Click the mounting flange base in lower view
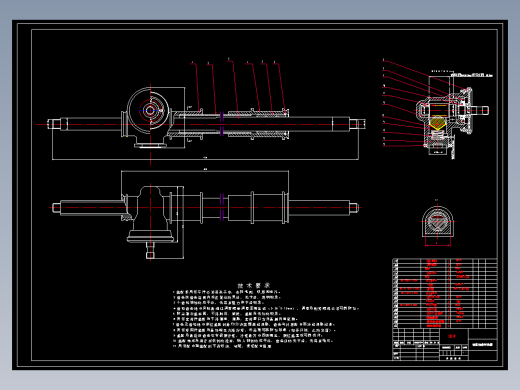This screenshot has width=520, height=390. coord(150,237)
